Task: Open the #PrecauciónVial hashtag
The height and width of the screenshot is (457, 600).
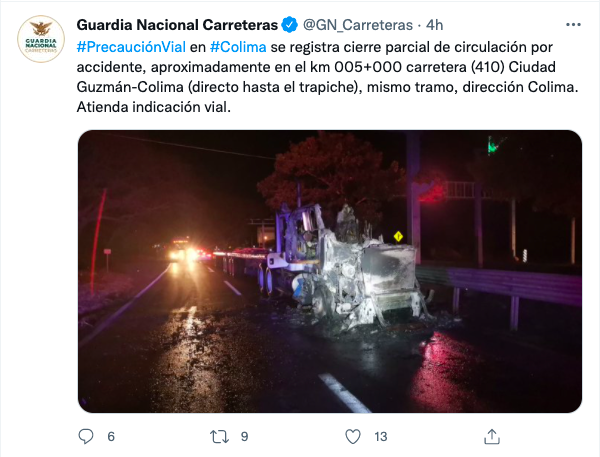Action: [131, 47]
